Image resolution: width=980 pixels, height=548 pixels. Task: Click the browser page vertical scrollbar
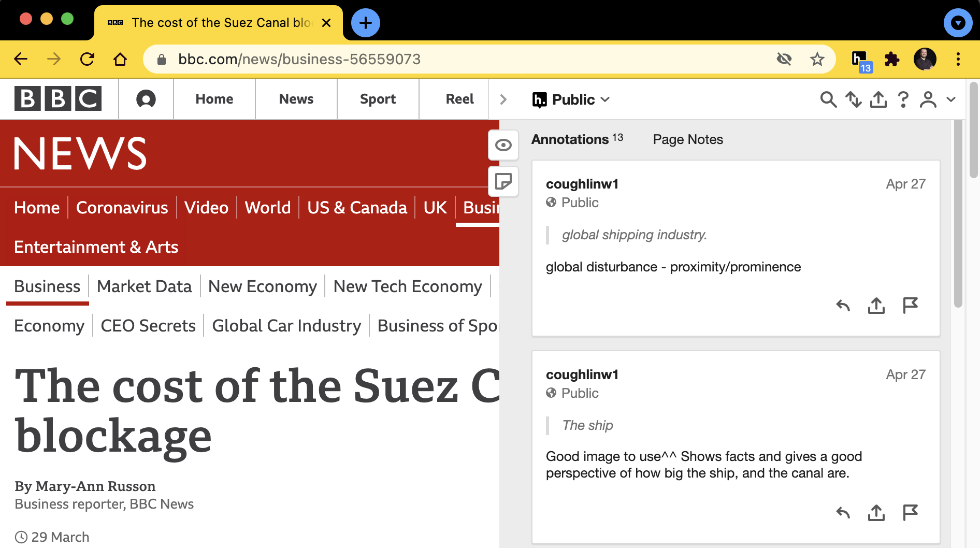(x=974, y=129)
